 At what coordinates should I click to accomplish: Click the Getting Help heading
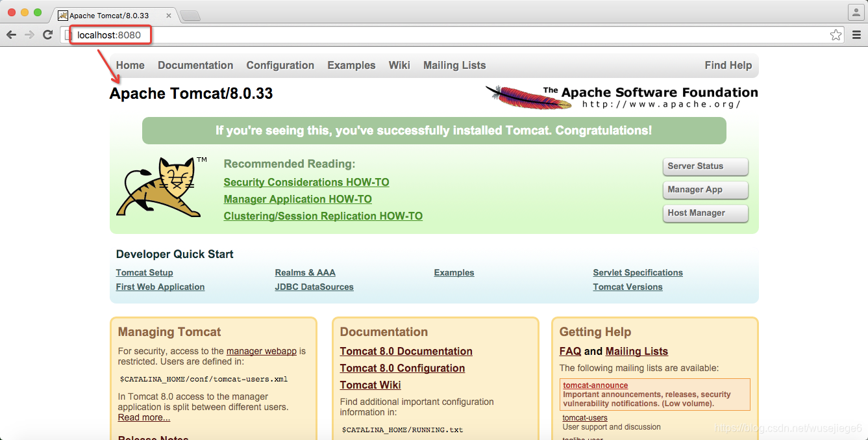pyautogui.click(x=595, y=332)
